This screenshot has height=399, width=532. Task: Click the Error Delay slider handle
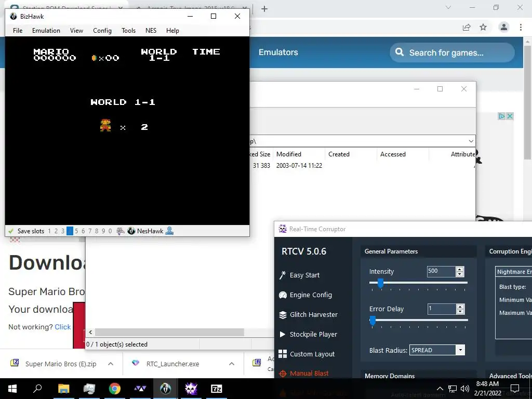[373, 321]
